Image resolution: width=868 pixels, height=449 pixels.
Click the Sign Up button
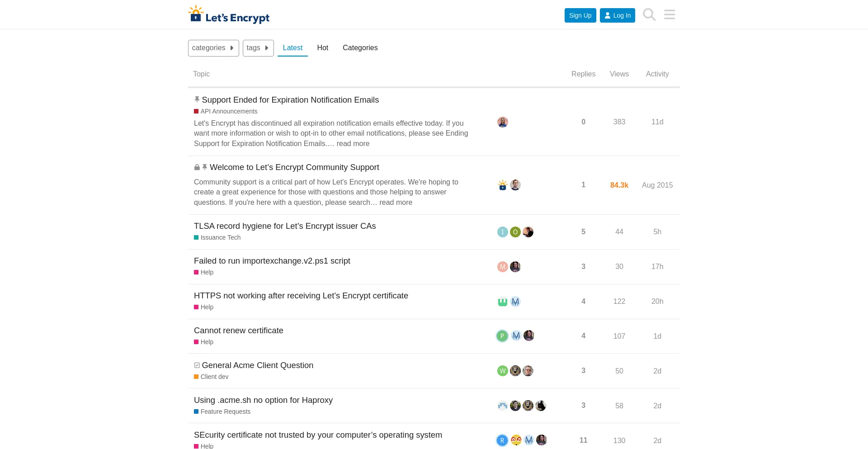[x=580, y=15]
